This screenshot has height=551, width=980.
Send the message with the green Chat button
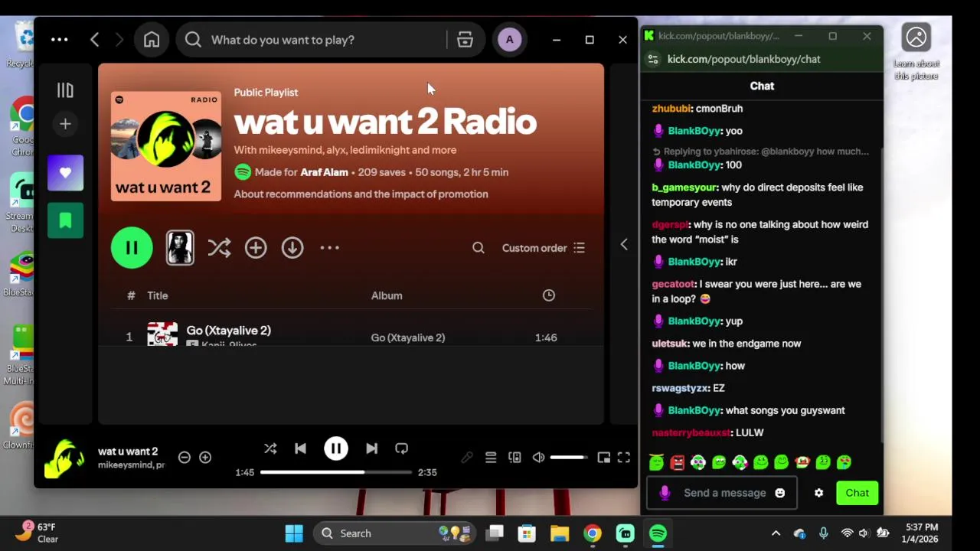(x=857, y=493)
